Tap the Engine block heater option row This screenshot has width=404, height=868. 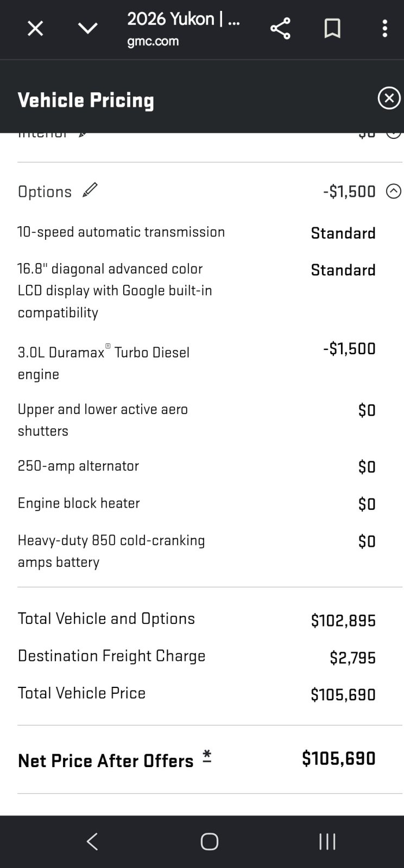click(x=197, y=503)
